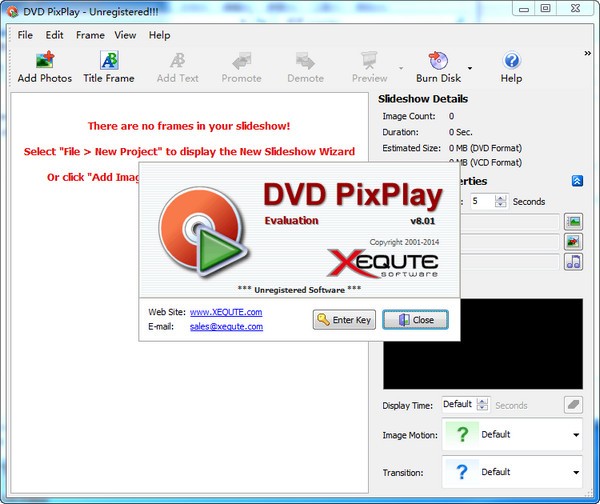600x504 pixels.
Task: Click the blue question mark Transition icon
Action: point(463,472)
